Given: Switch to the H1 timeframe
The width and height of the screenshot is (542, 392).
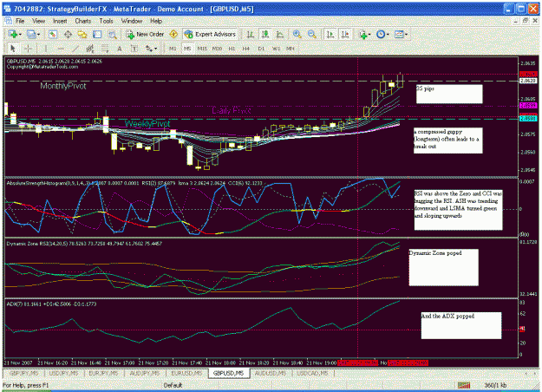Looking at the screenshot, I should [232, 49].
